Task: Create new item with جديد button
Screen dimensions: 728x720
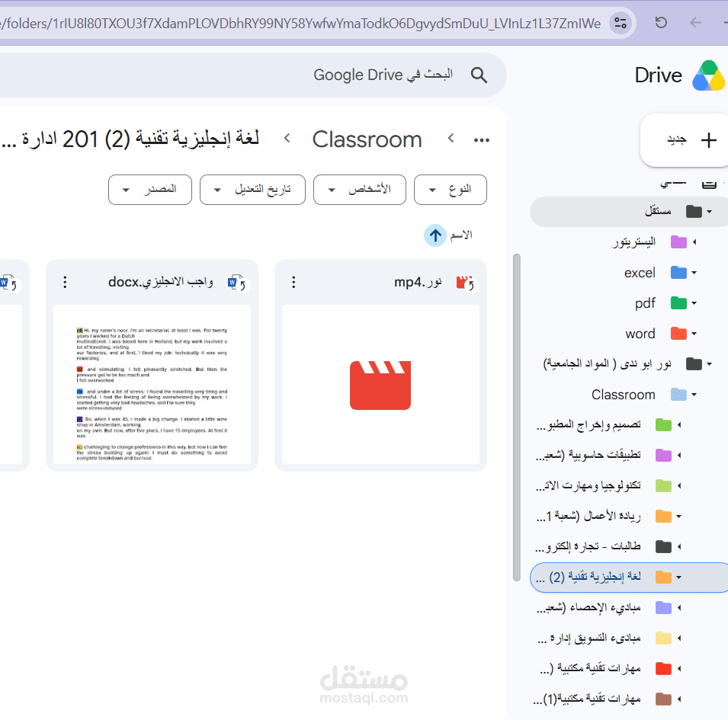Action: click(685, 139)
